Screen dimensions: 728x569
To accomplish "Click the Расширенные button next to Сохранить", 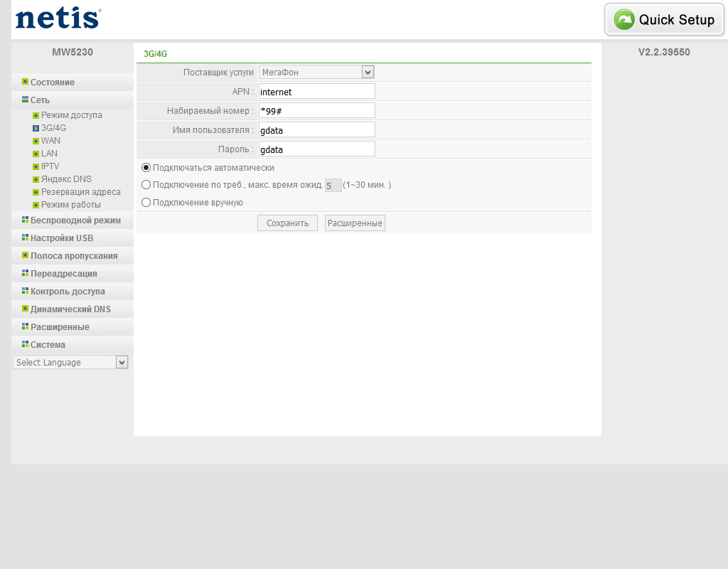I will 355,223.
